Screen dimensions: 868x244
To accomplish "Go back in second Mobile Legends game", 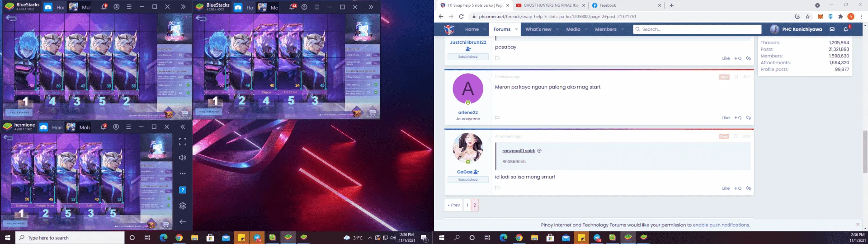I will 201,18.
